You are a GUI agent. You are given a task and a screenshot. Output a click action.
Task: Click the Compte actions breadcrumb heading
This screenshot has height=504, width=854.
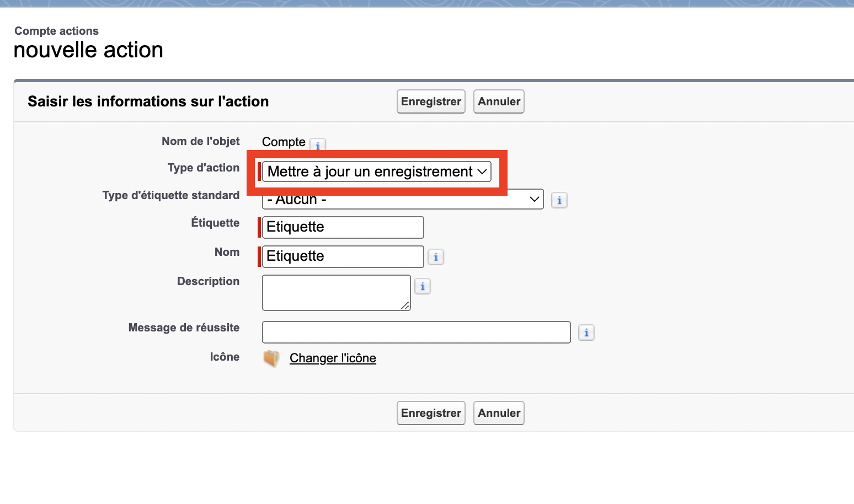tap(56, 31)
